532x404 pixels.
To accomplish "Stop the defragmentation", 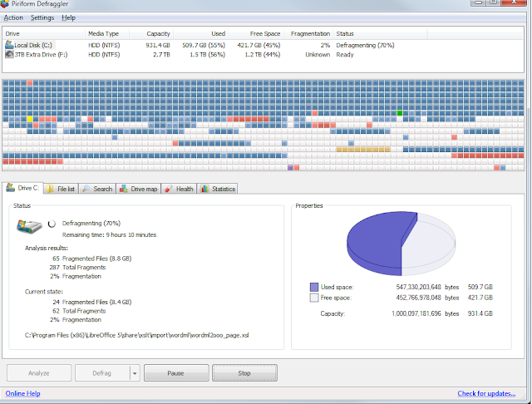I will (x=244, y=373).
